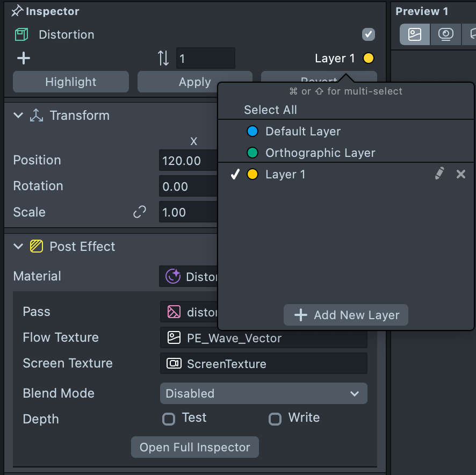Enable the Depth Test checkbox
This screenshot has height=475, width=476.
169,419
